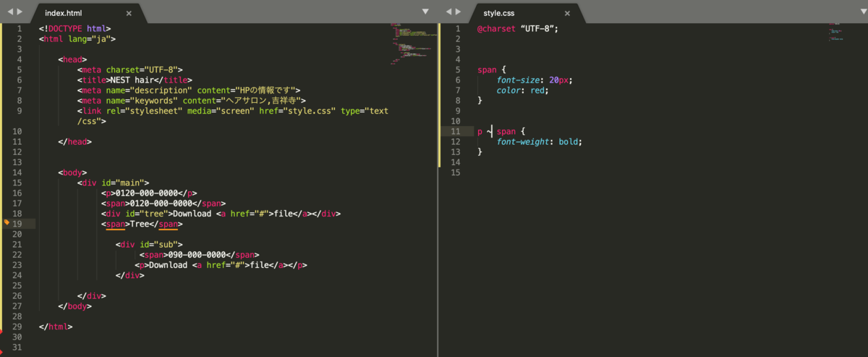Click the <p>0120-000-0000</p> line
Screen dimensions: 868x357
[149, 193]
